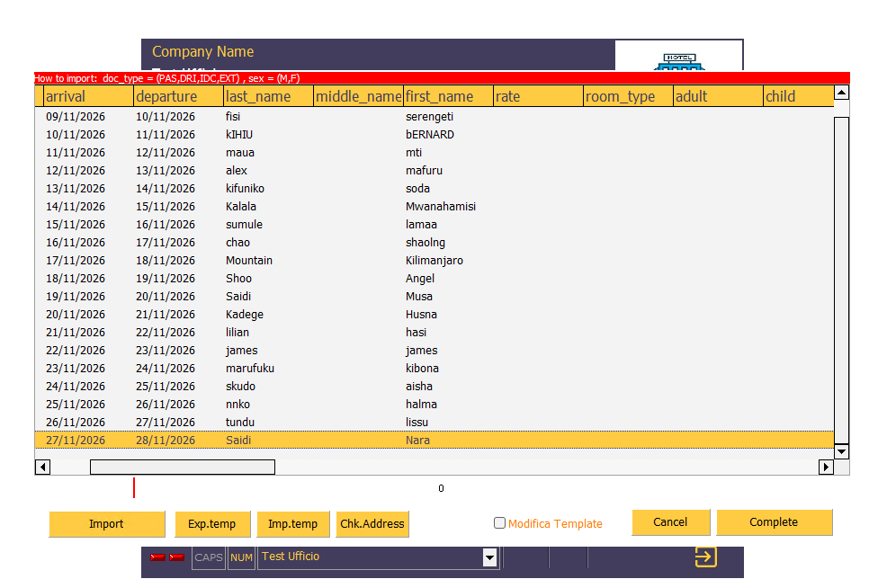Click the horizontal scrollbar right arrow

(x=826, y=467)
